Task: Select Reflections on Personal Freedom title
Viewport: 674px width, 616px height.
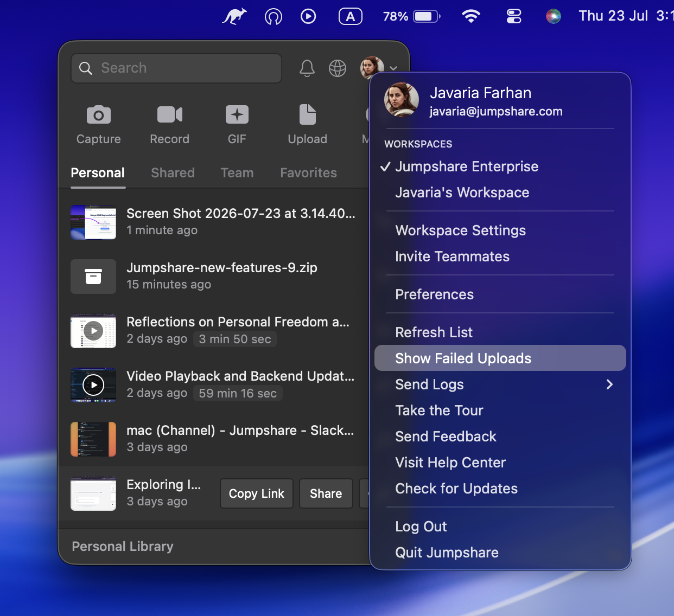Action: tap(238, 322)
